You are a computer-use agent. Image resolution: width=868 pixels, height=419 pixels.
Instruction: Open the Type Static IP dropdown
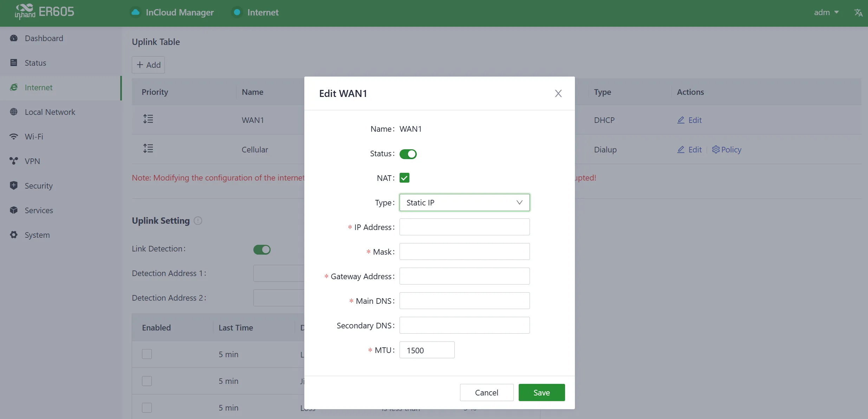465,203
